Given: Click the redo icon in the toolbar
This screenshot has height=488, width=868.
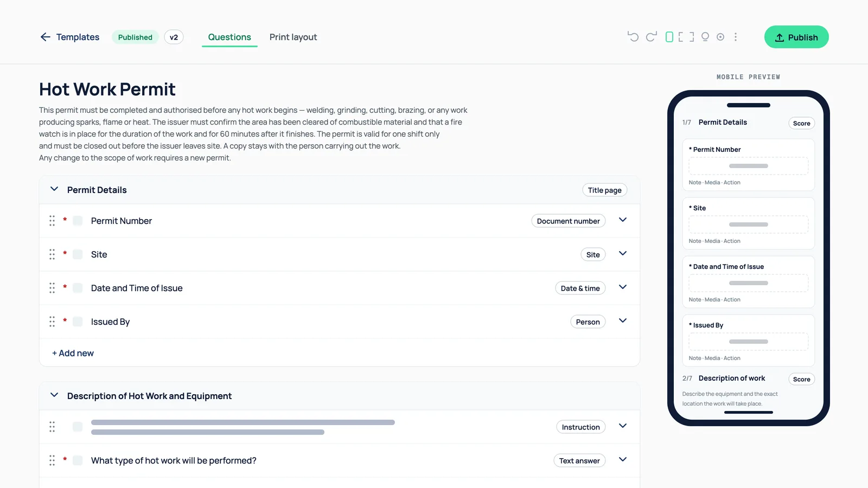Looking at the screenshot, I should click(651, 37).
